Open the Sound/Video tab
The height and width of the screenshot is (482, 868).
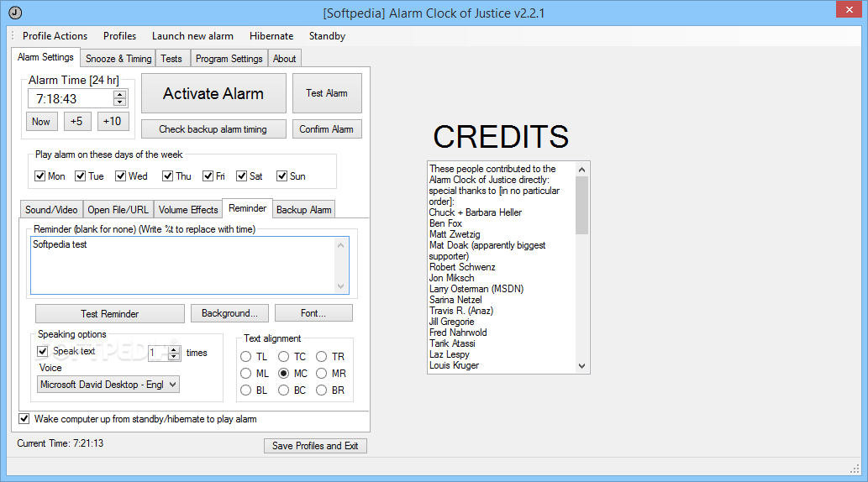coord(51,210)
